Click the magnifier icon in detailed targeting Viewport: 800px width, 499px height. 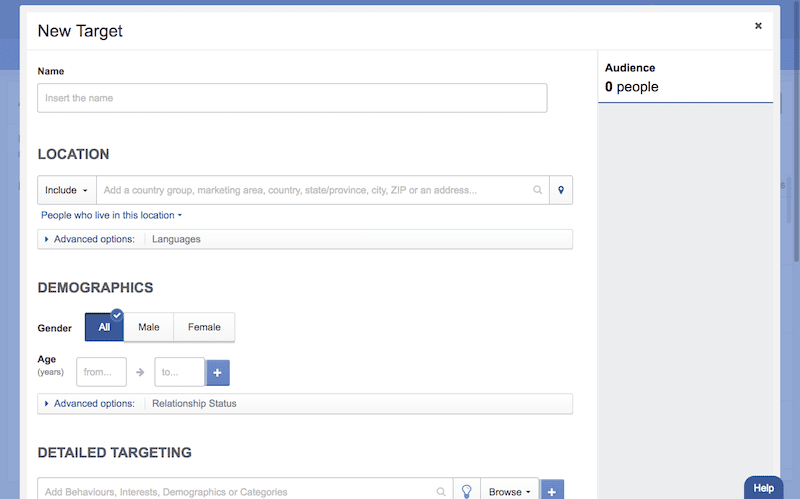click(441, 491)
